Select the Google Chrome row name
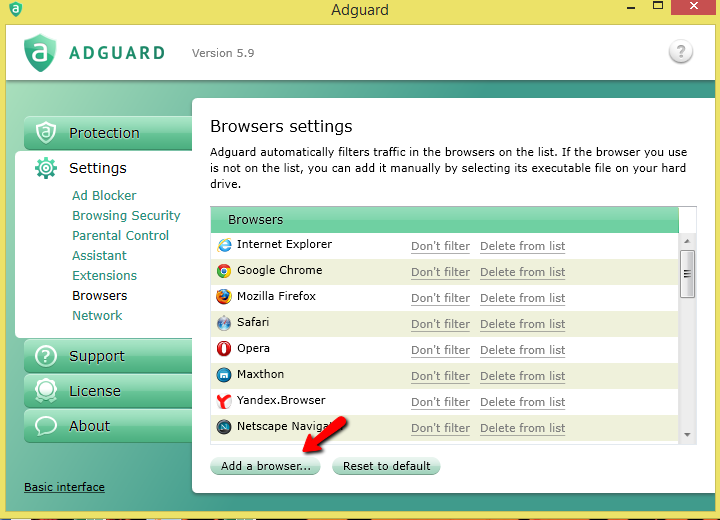 pyautogui.click(x=280, y=271)
